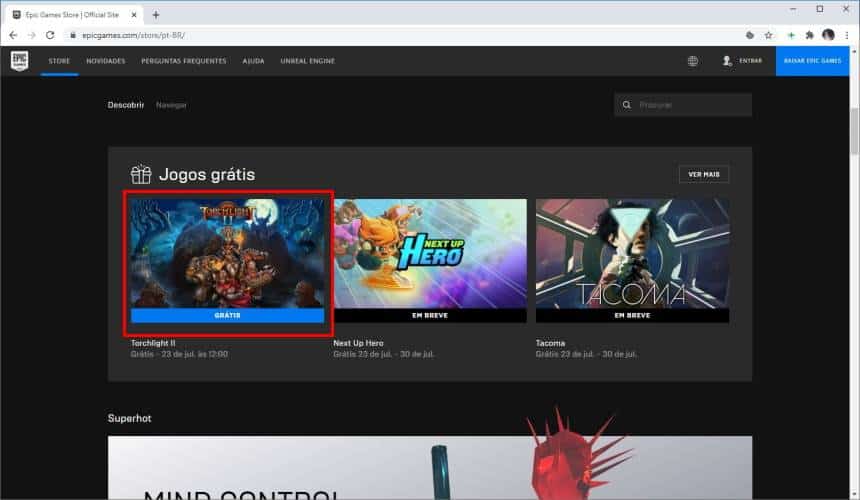Screen dimensions: 860x500
Task: Open the Torchlight II game thumbnail
Action: pos(228,253)
